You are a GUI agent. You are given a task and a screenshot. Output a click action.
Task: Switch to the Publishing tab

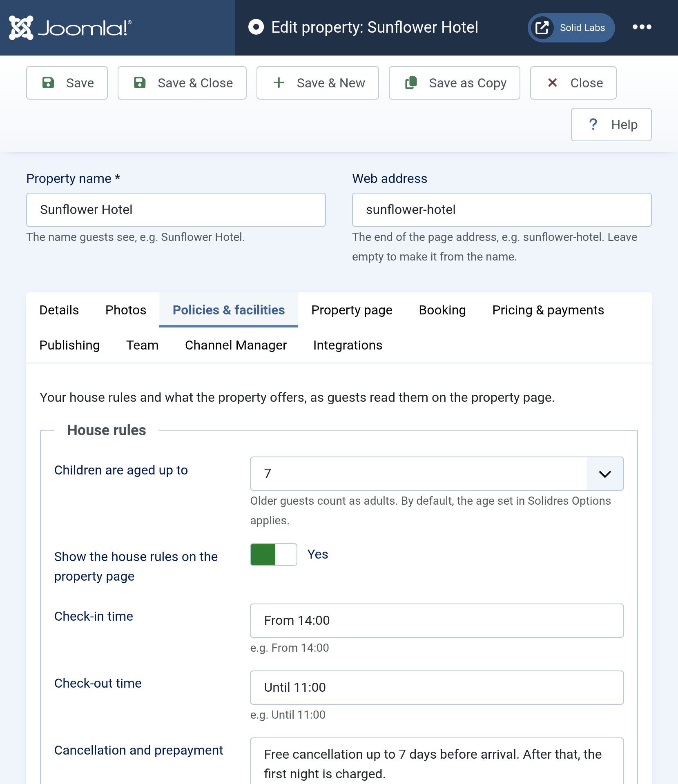coord(69,345)
